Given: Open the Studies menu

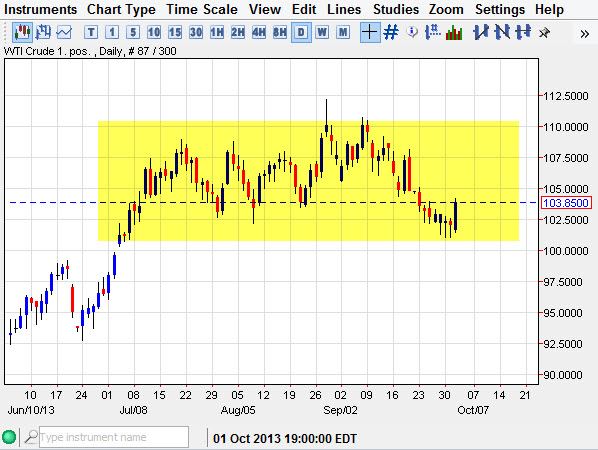Looking at the screenshot, I should [396, 9].
